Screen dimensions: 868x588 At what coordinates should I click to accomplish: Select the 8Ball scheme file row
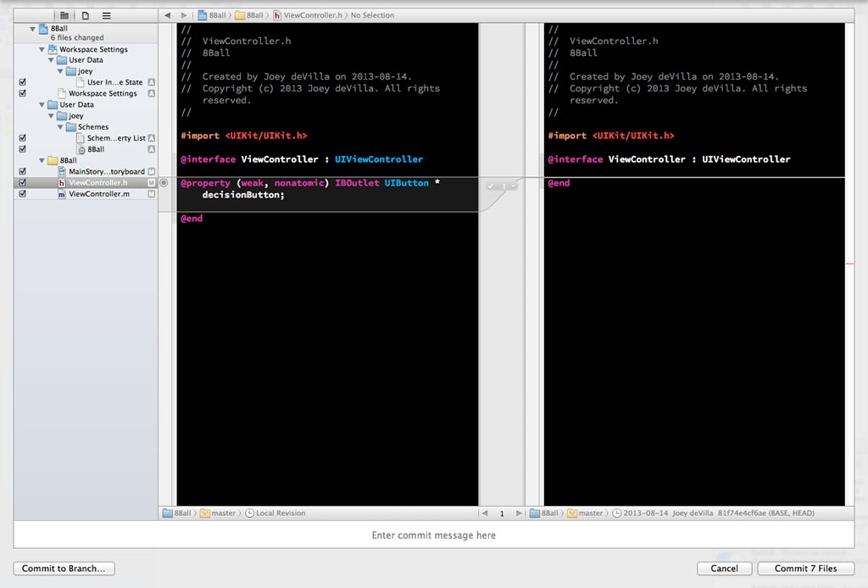click(x=86, y=149)
